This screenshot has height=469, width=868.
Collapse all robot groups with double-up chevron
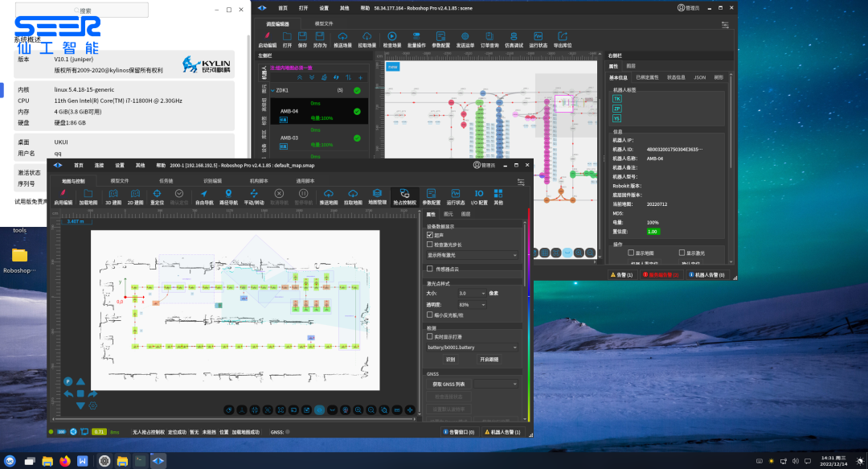tap(300, 77)
